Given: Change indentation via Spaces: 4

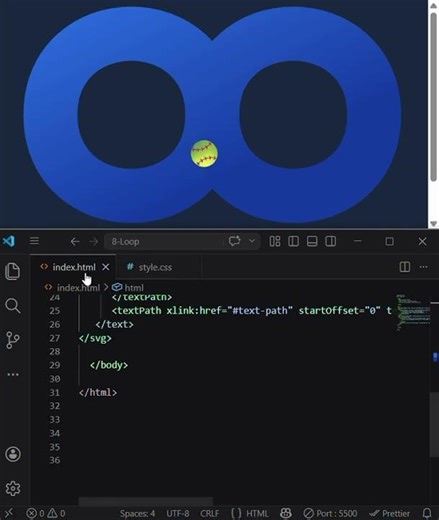Looking at the screenshot, I should (137, 513).
